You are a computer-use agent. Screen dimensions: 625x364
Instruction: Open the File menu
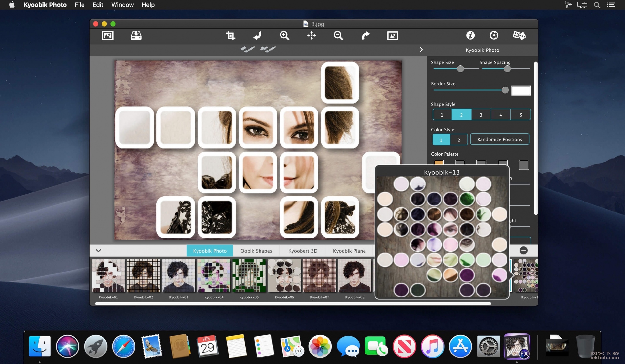click(80, 5)
